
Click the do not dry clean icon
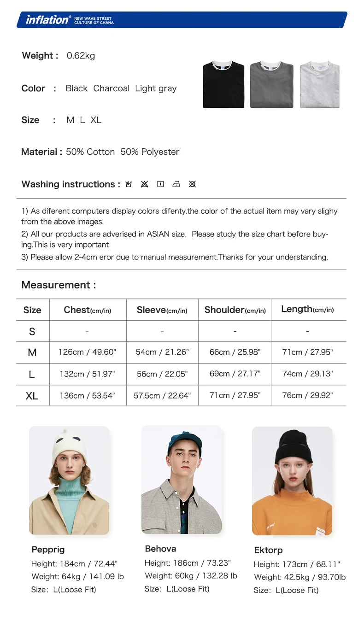192,184
